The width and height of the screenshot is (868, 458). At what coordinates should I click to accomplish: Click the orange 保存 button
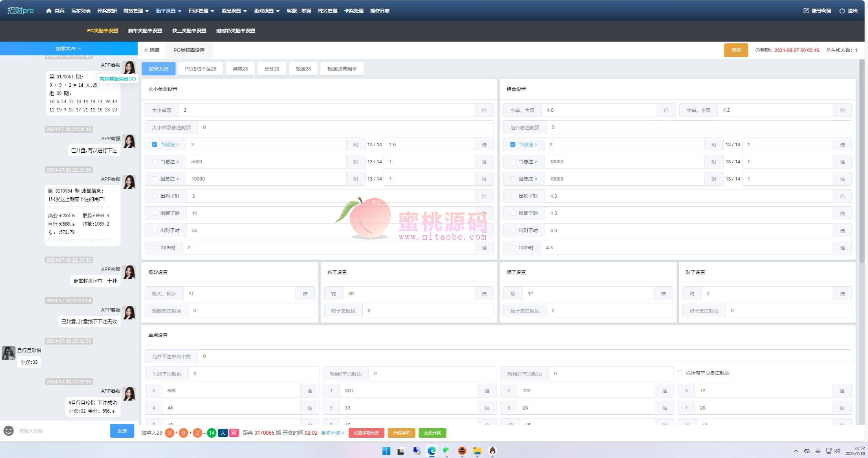[736, 50]
